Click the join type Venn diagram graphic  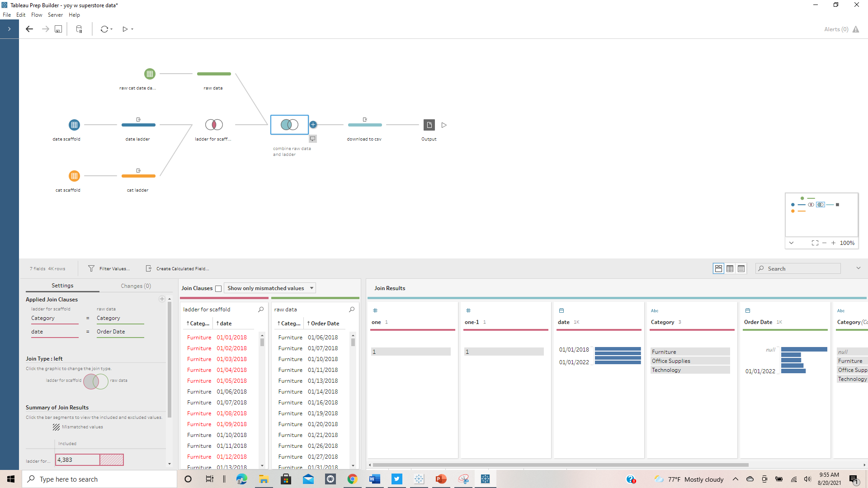point(96,381)
